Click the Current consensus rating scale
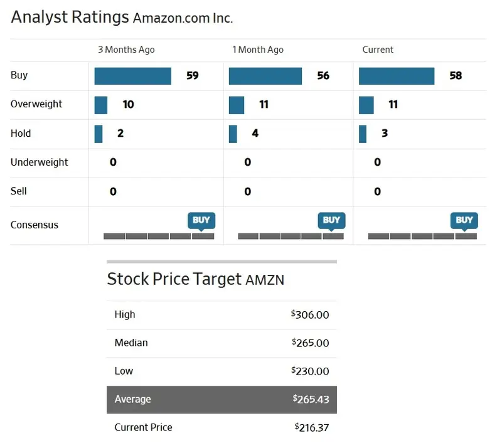Screen dimensions: 502x448 click(x=422, y=237)
